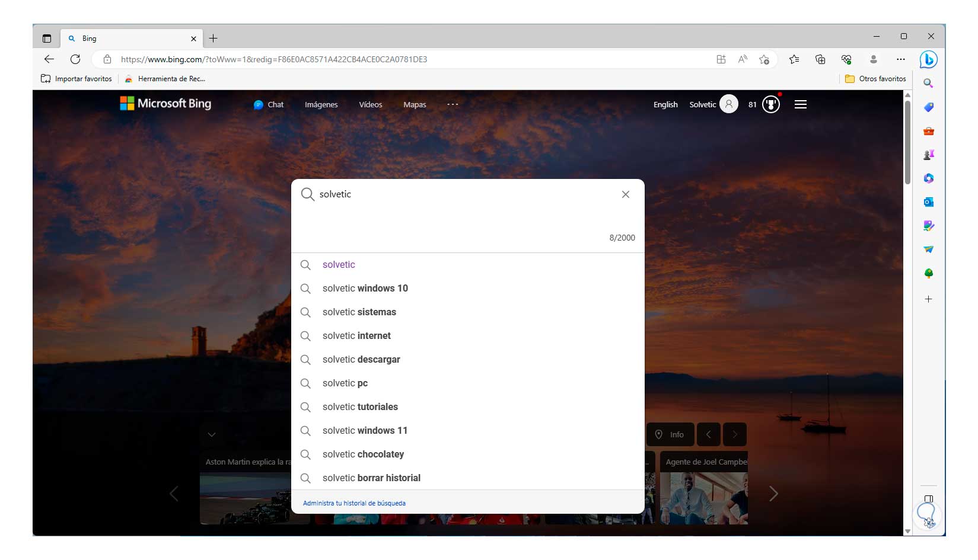
Task: Close the Bing tab
Action: click(193, 39)
